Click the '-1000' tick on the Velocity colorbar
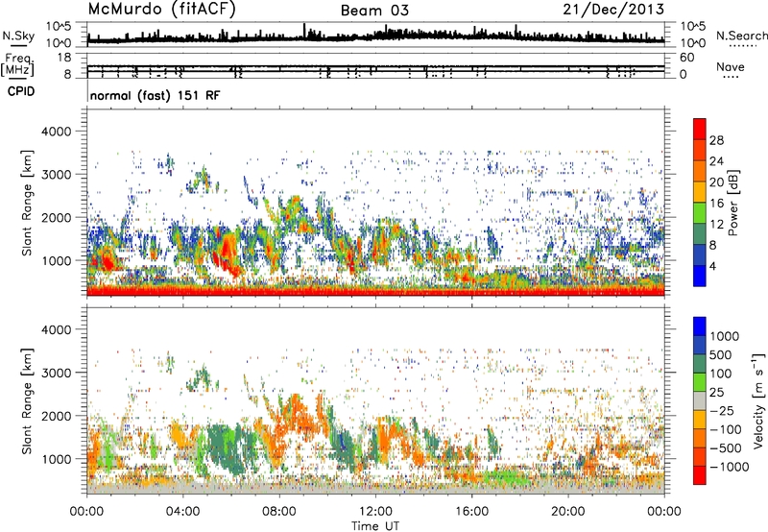 [x=729, y=467]
